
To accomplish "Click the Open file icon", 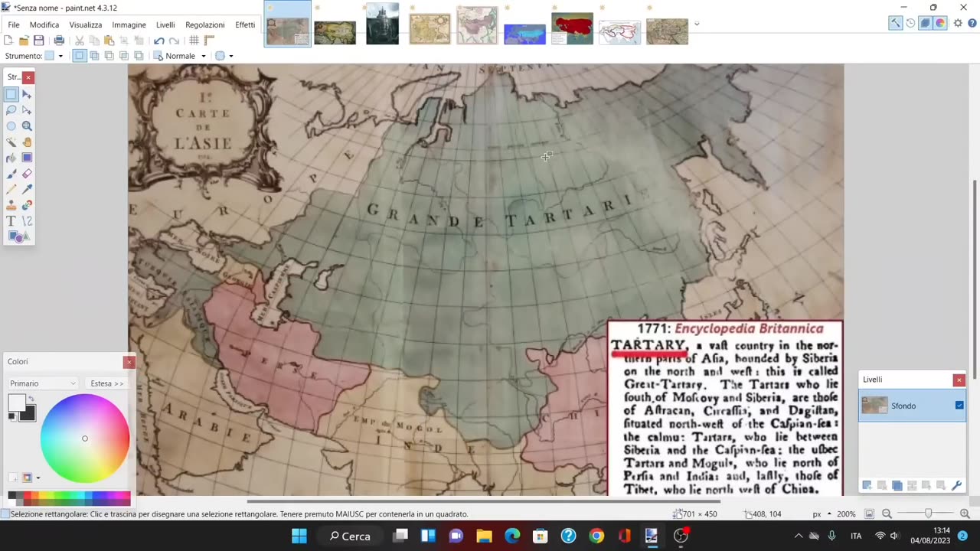I will (x=24, y=41).
